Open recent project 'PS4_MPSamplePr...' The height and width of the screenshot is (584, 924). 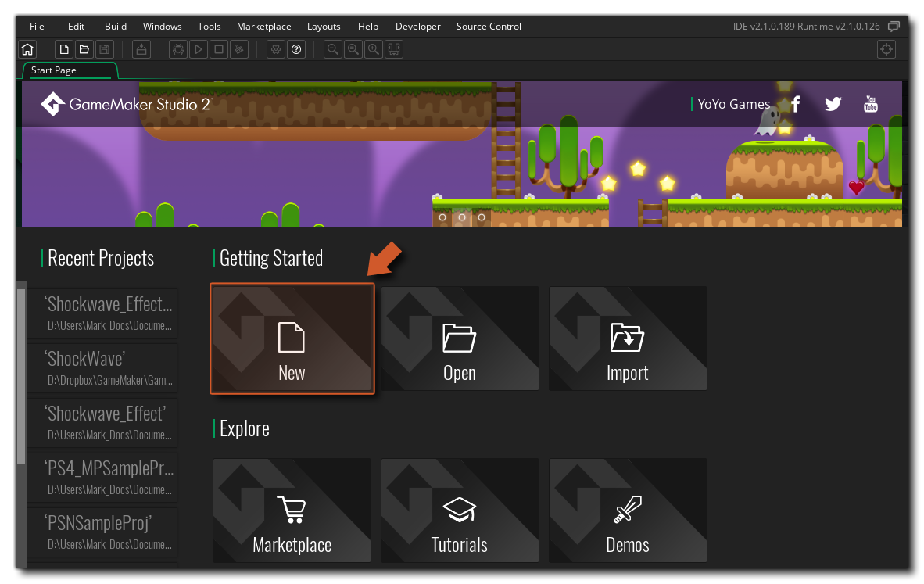[102, 478]
